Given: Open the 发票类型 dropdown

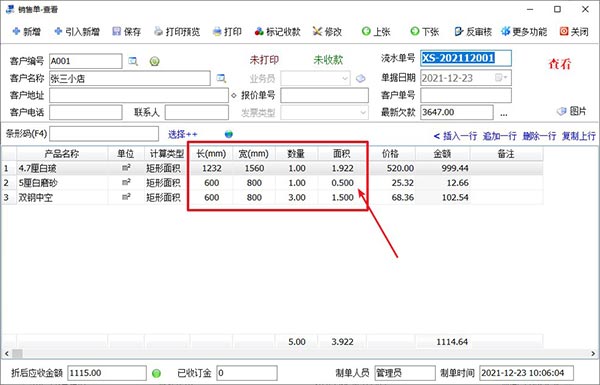Looking at the screenshot, I should click(x=363, y=113).
